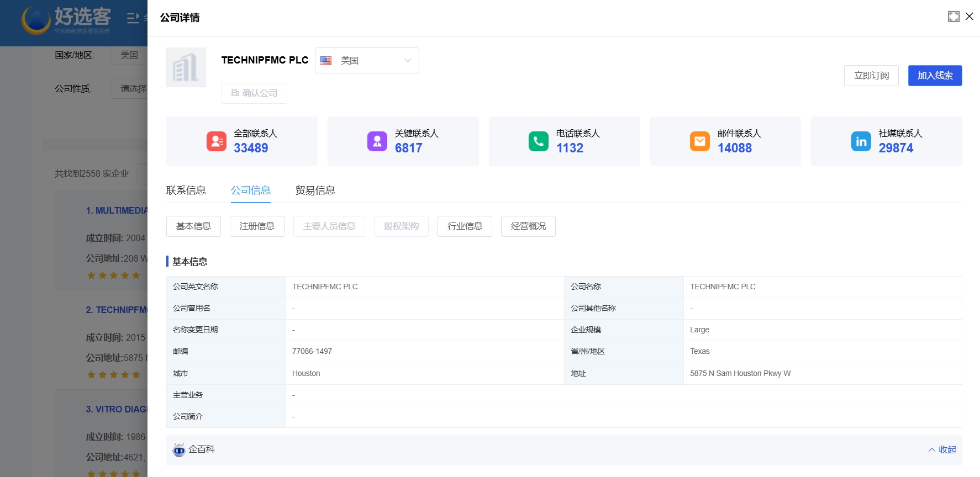Click the company size value Large

(x=699, y=330)
